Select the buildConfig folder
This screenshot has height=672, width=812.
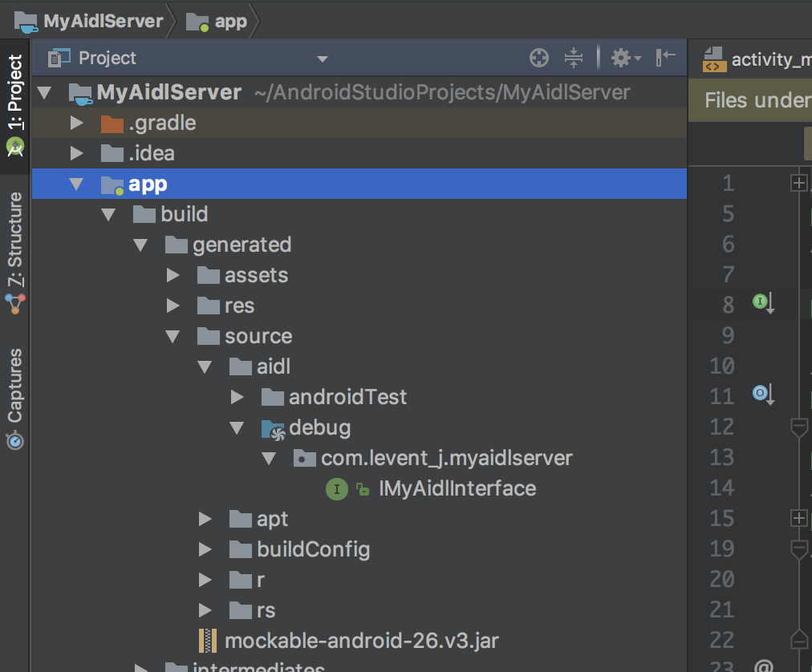[313, 549]
